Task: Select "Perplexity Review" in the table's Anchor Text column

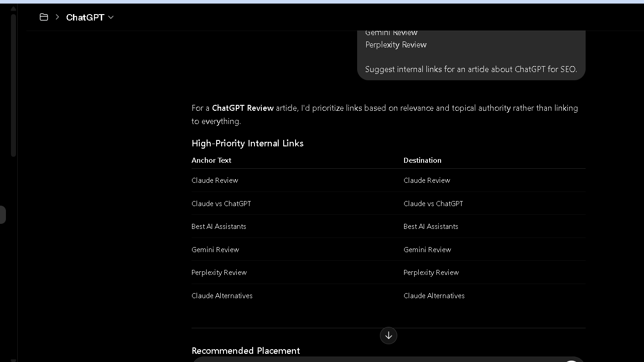Action: tap(219, 272)
